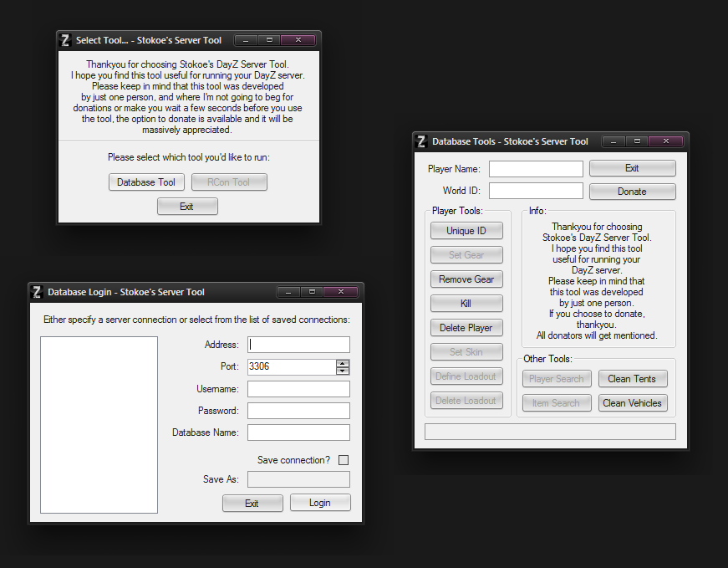The image size is (728, 568).
Task: Click the "massively appreciated." text line
Action: click(x=187, y=130)
